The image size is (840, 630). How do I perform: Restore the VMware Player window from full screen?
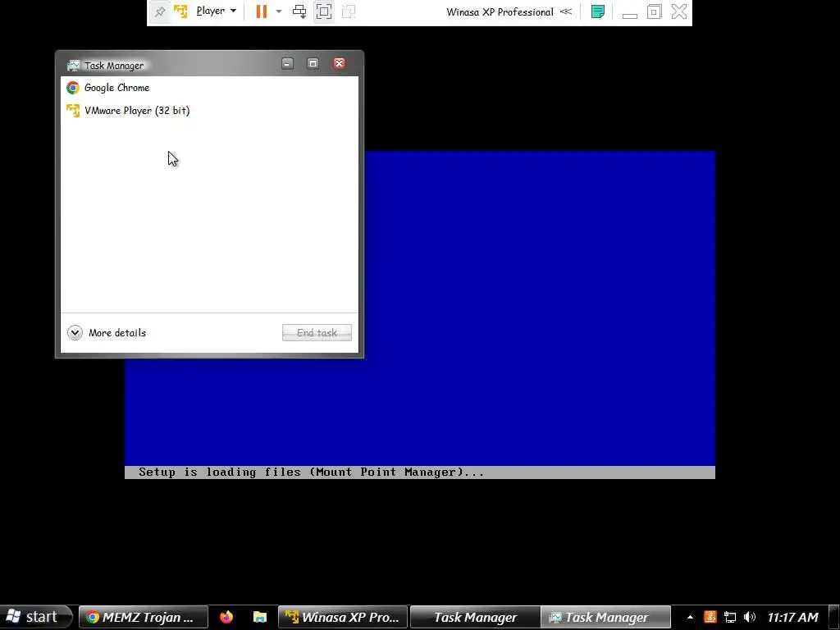click(654, 11)
